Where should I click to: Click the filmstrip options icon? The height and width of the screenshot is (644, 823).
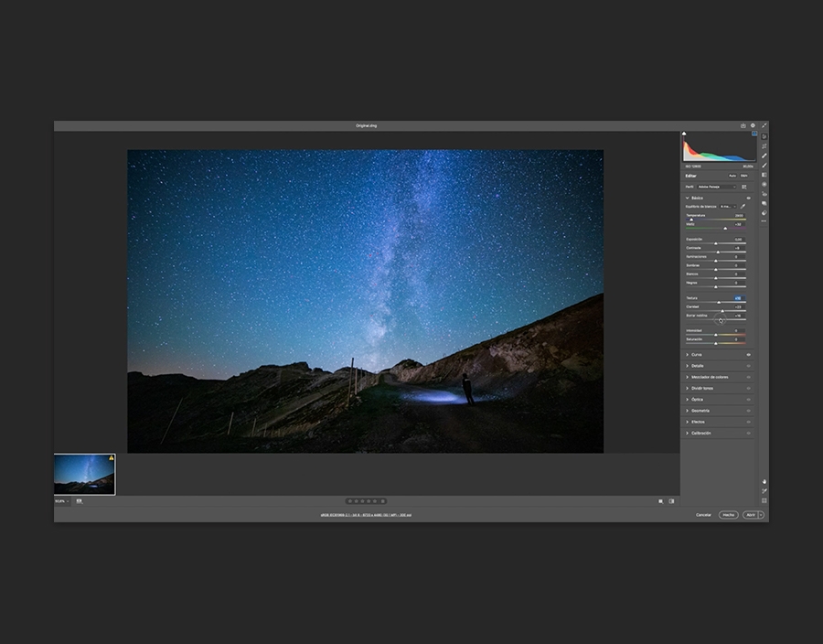[x=80, y=501]
